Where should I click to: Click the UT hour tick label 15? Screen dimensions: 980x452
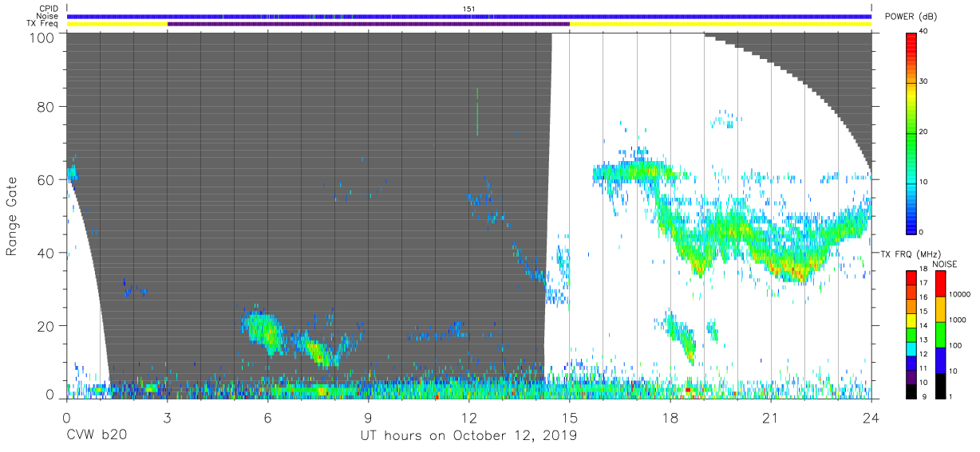pyautogui.click(x=570, y=417)
